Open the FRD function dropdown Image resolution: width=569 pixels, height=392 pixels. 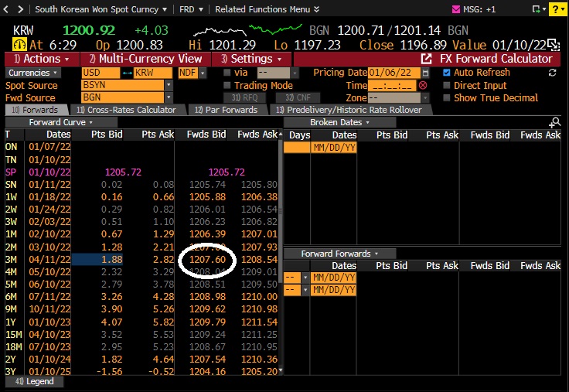191,9
